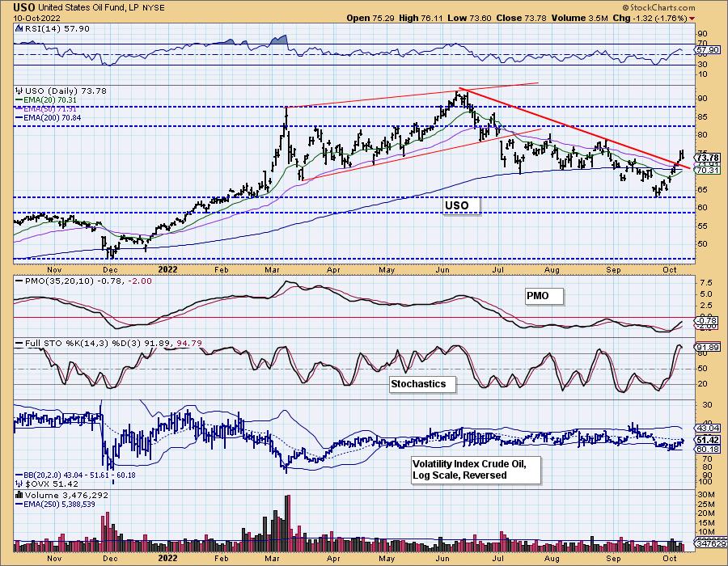Click the 73.78 price tag on the right axis
This screenshot has width=728, height=566.
(x=709, y=158)
